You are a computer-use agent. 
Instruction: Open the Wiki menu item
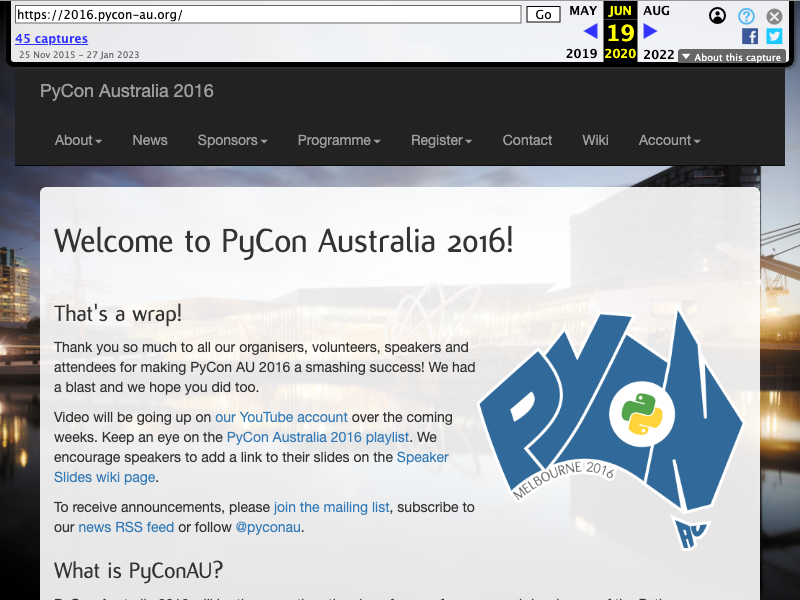[x=595, y=140]
